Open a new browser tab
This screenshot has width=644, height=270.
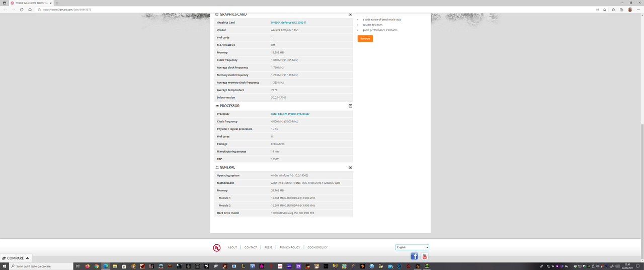(x=57, y=3)
